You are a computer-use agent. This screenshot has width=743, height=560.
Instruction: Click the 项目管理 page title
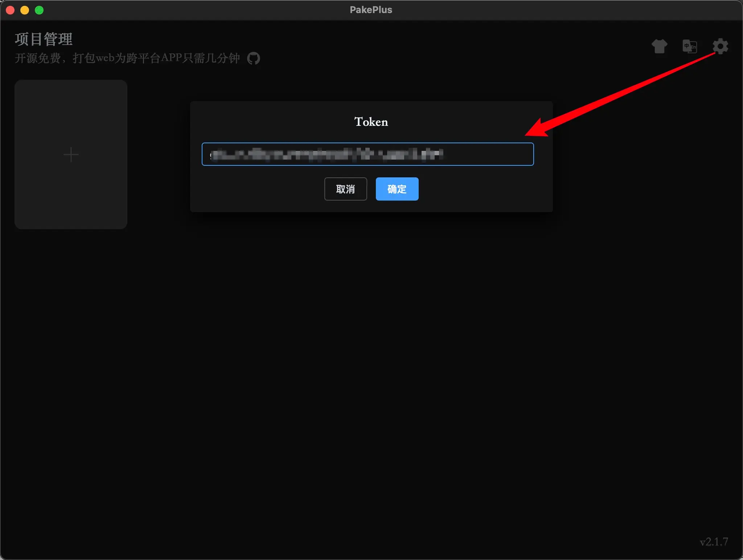pyautogui.click(x=43, y=39)
